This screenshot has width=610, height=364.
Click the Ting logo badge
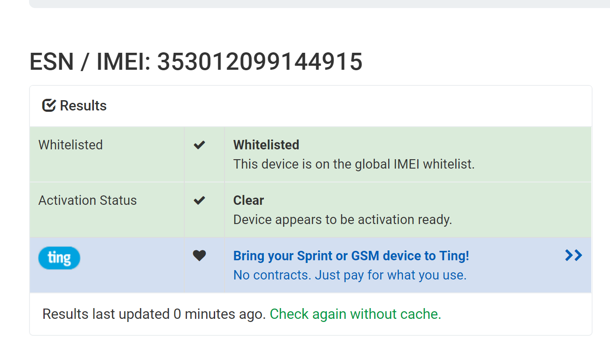[x=59, y=258]
